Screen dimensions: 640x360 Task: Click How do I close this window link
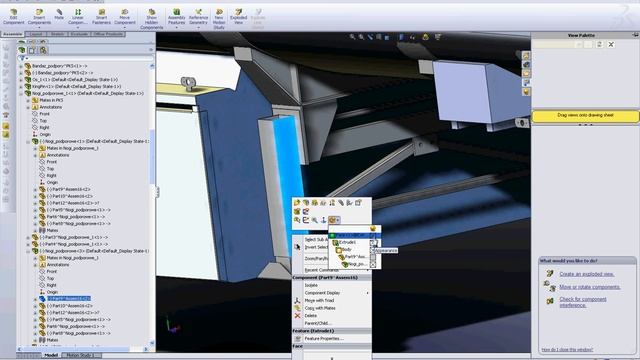coord(567,350)
